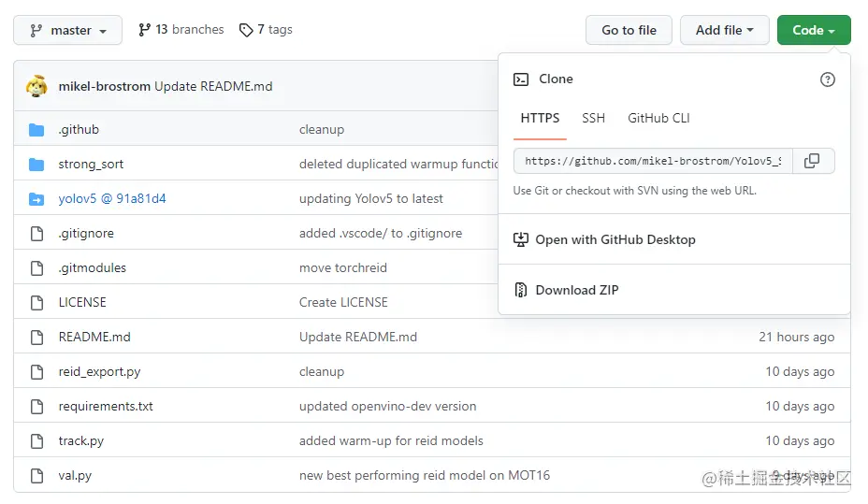Click mikel-brostrom avatar image
This screenshot has width=868, height=504.
coord(36,86)
